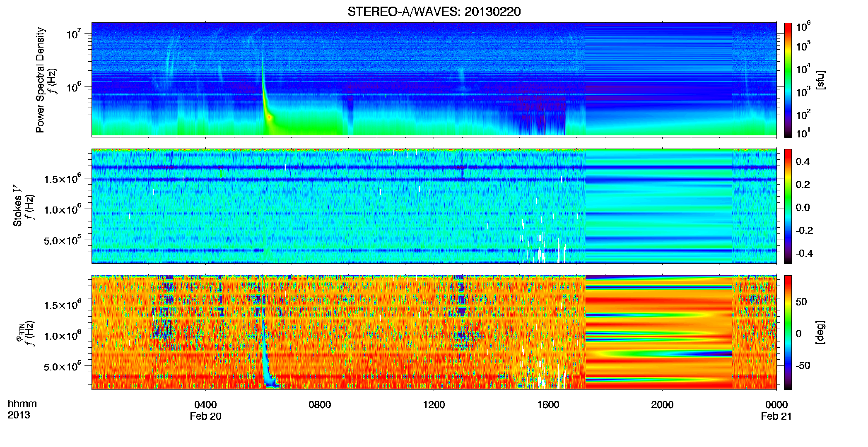Click the 0800 time tick label
Viewport: 868px width, 447px height.
tap(320, 404)
